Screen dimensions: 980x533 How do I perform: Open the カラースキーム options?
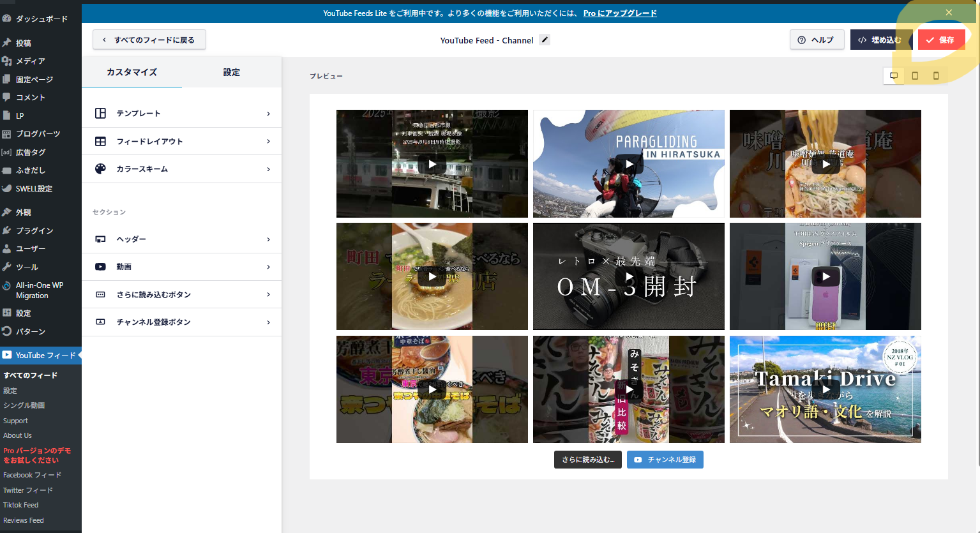182,169
